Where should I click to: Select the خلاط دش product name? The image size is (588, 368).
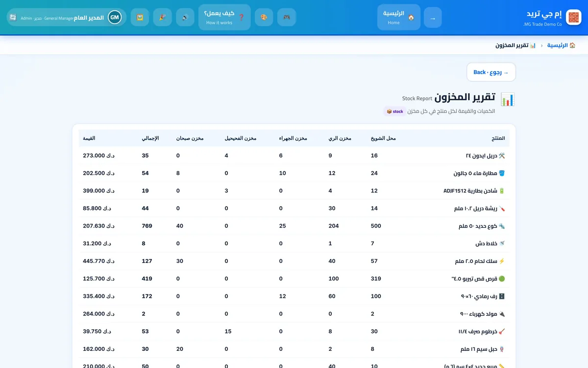pyautogui.click(x=490, y=244)
